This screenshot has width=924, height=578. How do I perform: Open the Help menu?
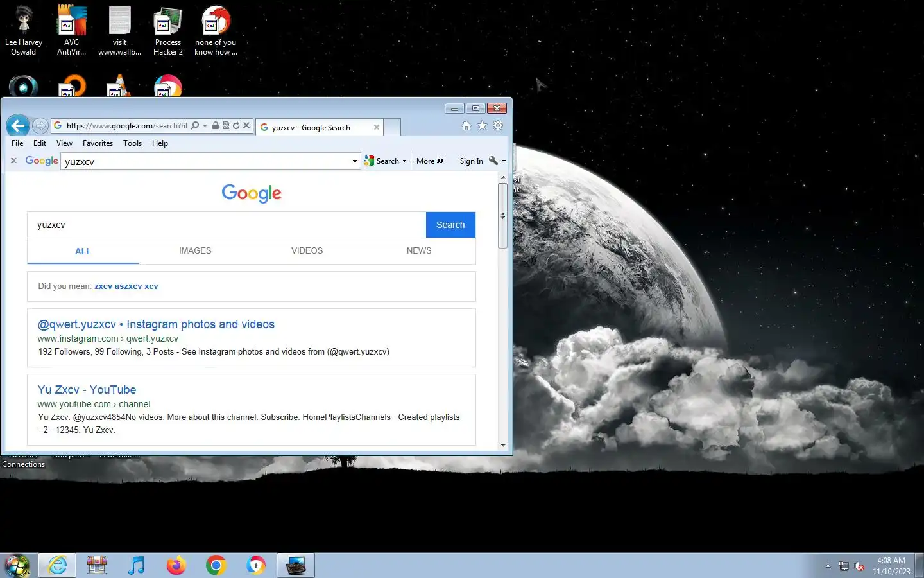160,143
